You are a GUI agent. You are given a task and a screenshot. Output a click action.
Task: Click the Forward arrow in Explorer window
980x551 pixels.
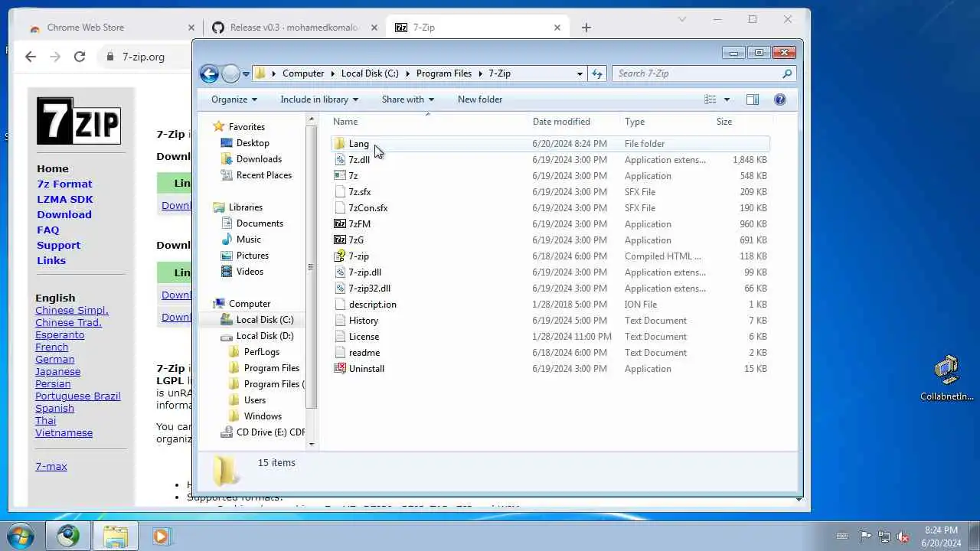pos(230,73)
